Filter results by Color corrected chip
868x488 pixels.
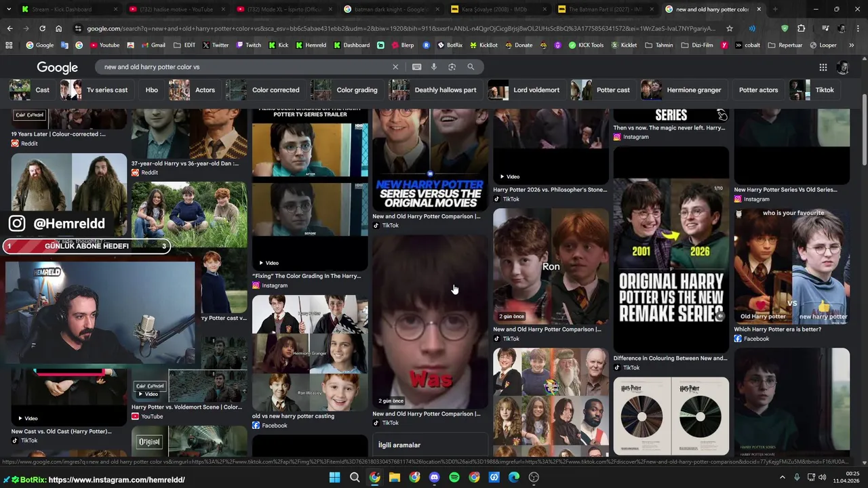pos(264,90)
